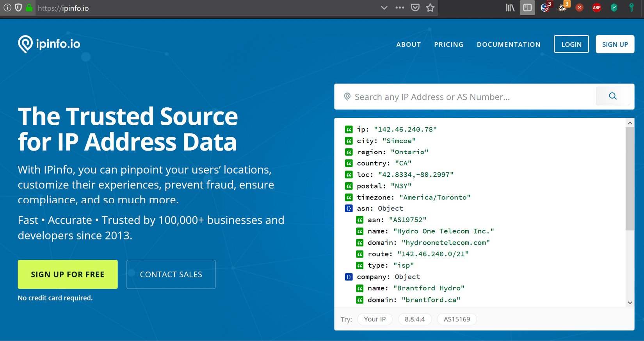
Task: Click the SIGN UP button in header
Action: point(615,44)
